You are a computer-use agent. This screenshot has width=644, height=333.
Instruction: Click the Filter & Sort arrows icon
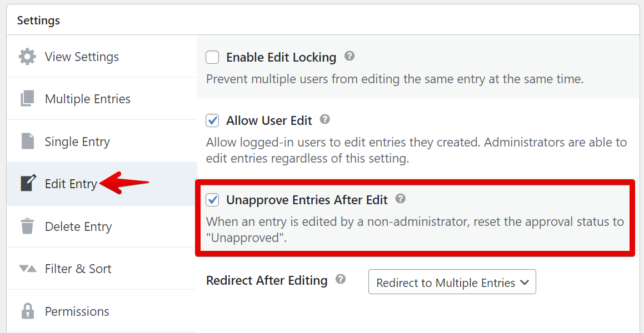click(27, 269)
